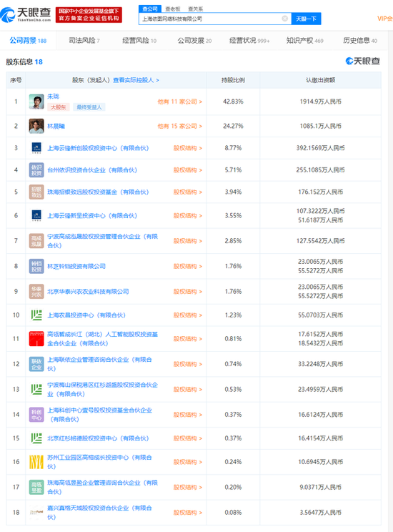Click the 大股东 tag under 朱珑
The width and height of the screenshot is (393, 532).
(x=59, y=107)
